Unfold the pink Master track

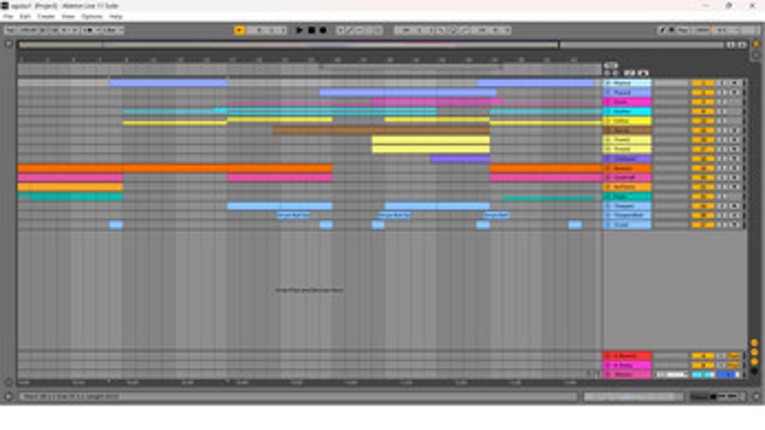click(608, 374)
